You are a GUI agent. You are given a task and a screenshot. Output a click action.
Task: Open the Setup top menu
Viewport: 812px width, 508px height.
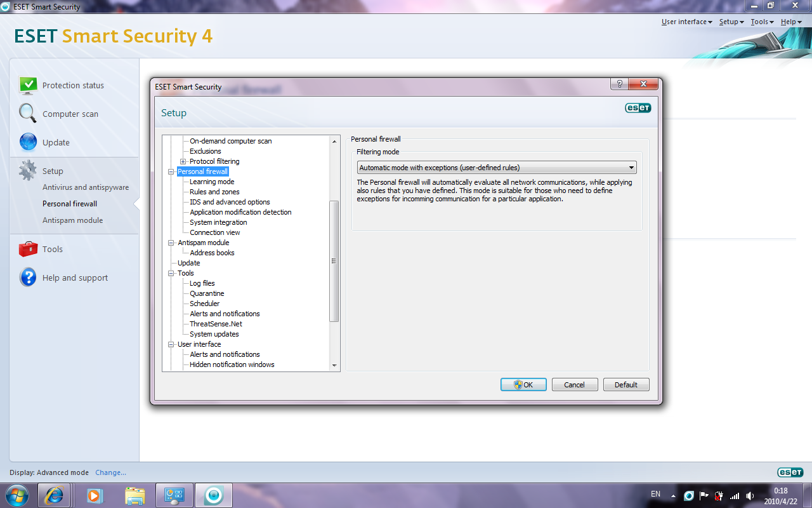pos(731,22)
